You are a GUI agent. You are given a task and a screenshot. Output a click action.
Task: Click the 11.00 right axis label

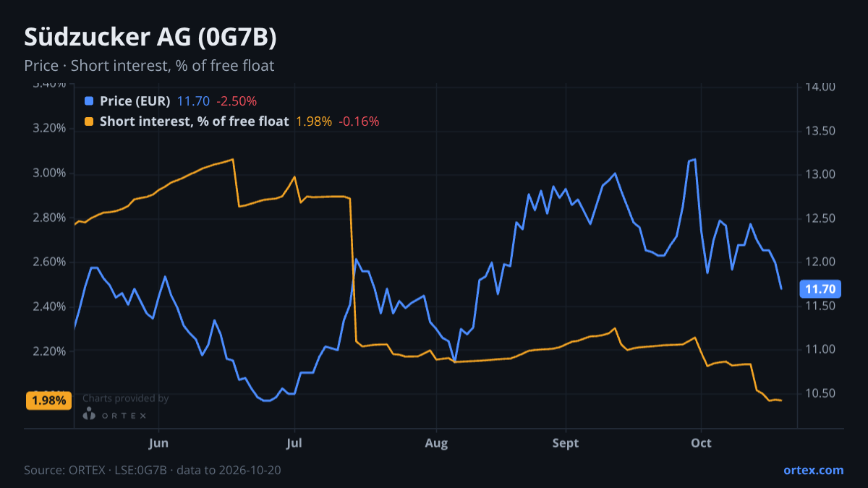tap(820, 349)
